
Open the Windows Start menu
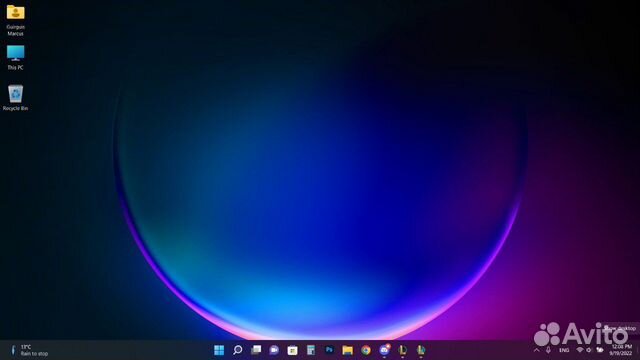[x=219, y=350]
